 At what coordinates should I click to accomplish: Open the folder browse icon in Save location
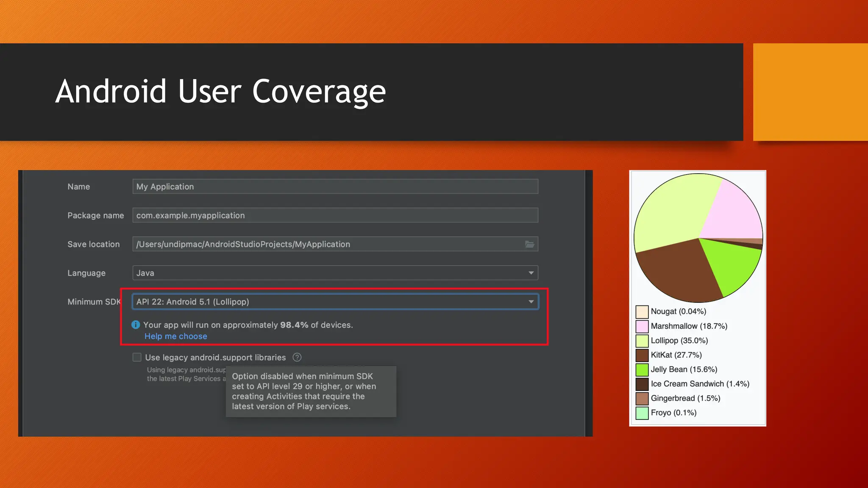click(530, 244)
